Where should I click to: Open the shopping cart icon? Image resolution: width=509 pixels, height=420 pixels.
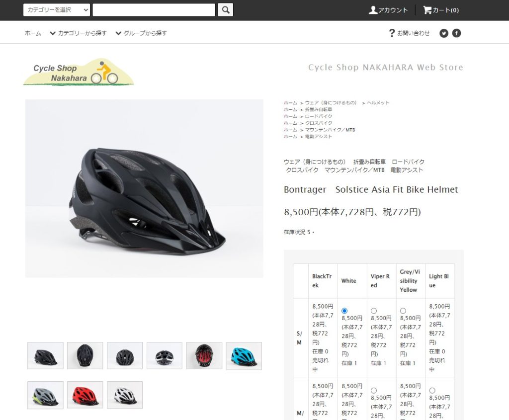coord(427,10)
